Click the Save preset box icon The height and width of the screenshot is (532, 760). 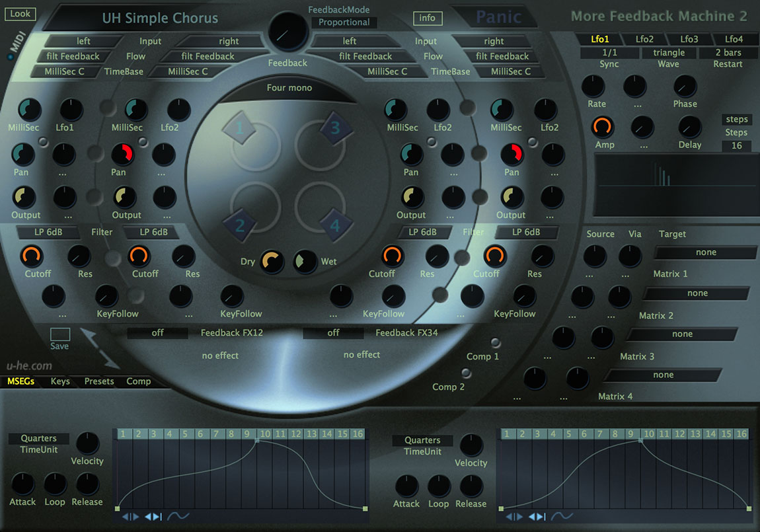[60, 334]
